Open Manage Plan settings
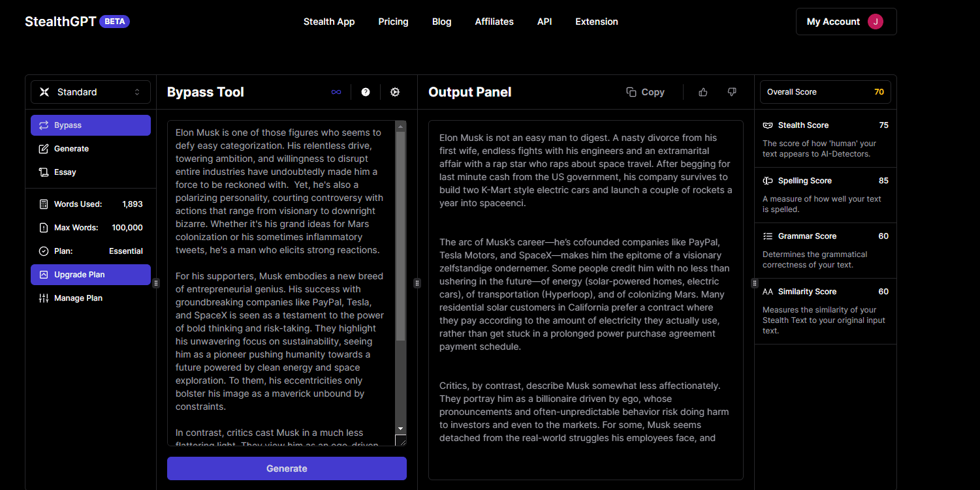Screen dimensions: 980x490 coord(78,298)
